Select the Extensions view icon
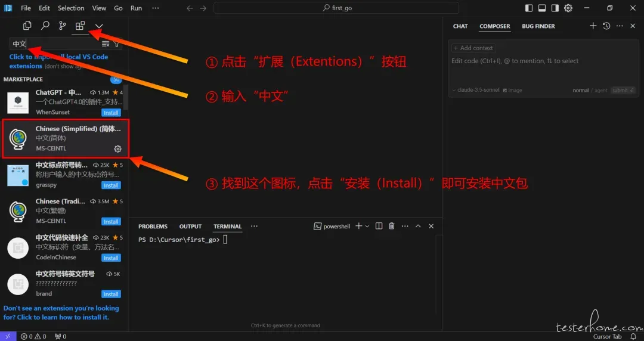 pyautogui.click(x=80, y=26)
